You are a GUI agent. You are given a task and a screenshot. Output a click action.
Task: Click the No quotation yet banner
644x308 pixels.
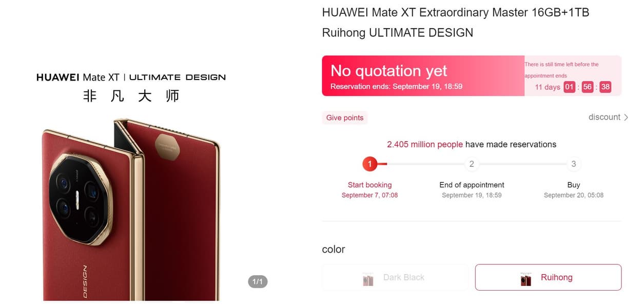pos(423,76)
